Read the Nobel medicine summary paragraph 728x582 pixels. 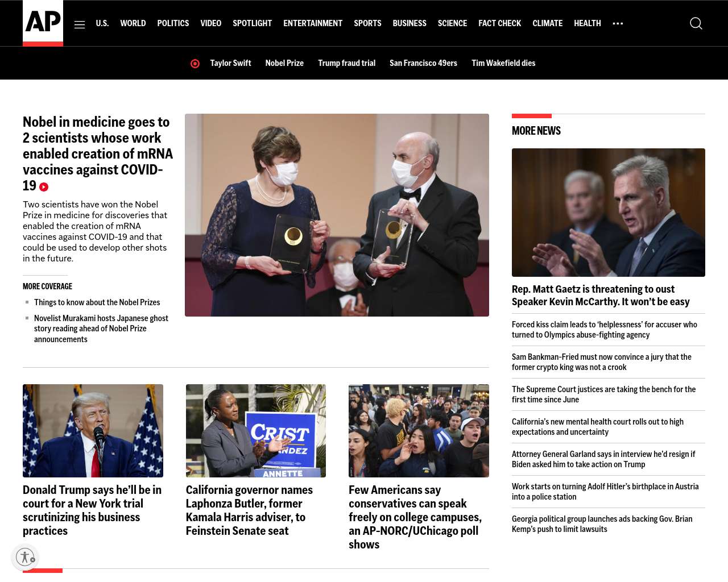[95, 231]
